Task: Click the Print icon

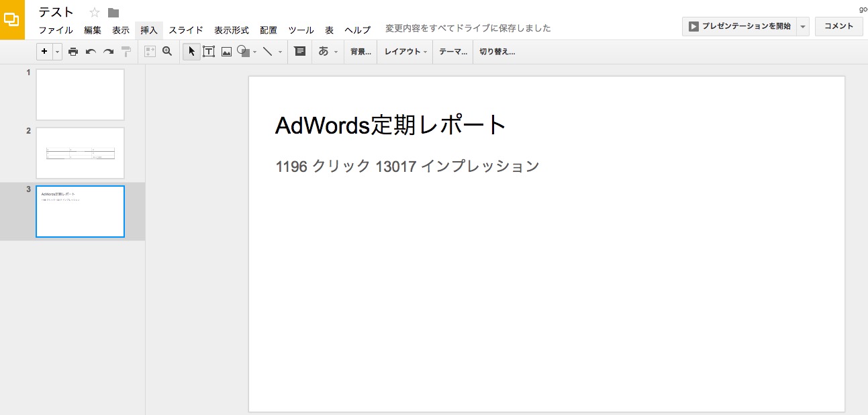Action: (x=73, y=51)
